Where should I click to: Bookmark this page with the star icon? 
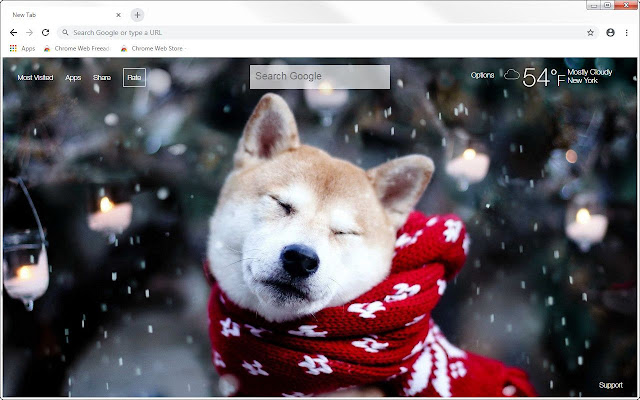pyautogui.click(x=590, y=33)
